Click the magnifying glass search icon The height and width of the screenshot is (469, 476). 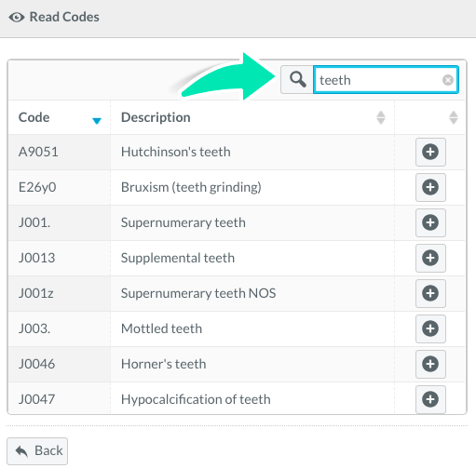coord(297,80)
